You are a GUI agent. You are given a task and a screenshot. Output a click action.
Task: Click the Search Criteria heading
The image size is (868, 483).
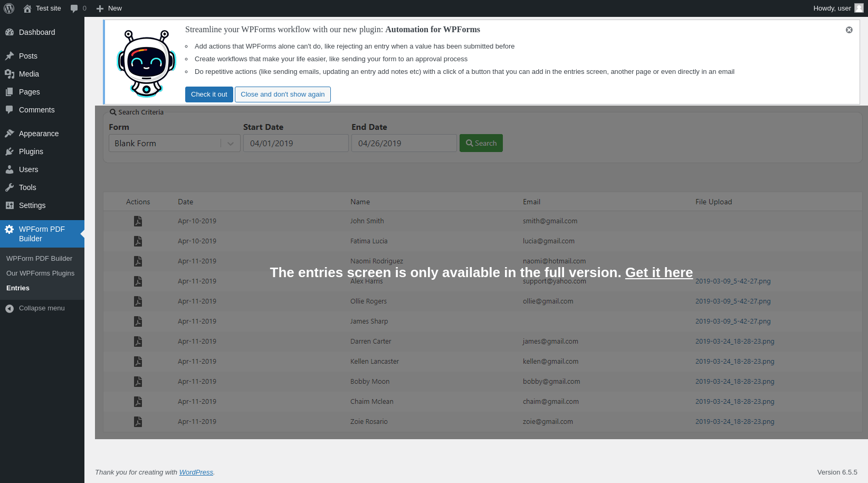137,112
